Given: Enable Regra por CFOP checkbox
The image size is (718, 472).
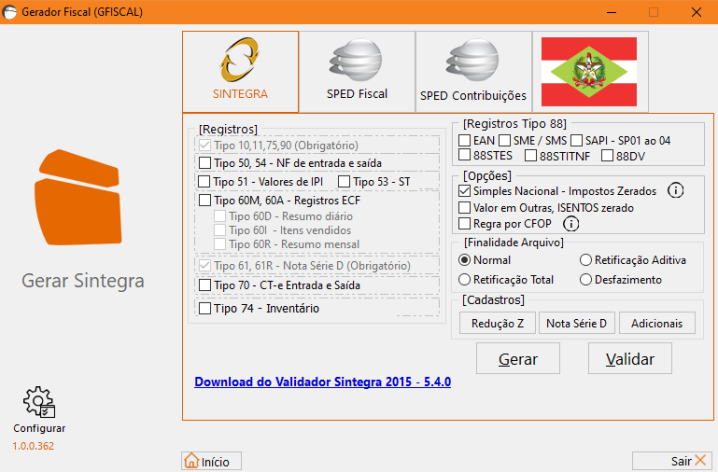Looking at the screenshot, I should pos(464,223).
